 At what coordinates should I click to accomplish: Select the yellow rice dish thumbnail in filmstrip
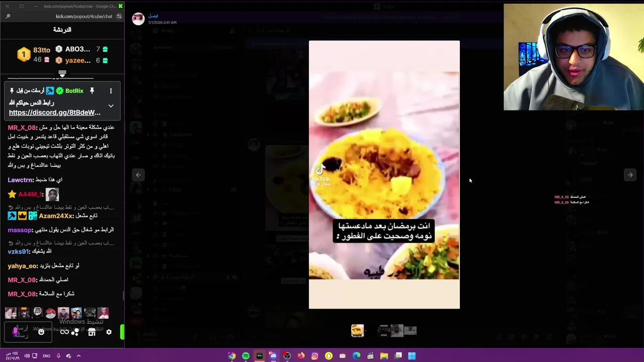[357, 330]
